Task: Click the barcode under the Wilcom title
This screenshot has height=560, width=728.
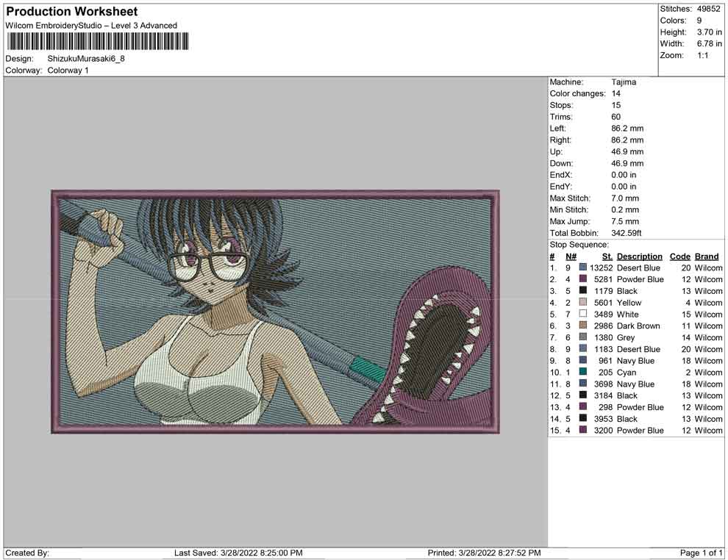Action: [98, 41]
